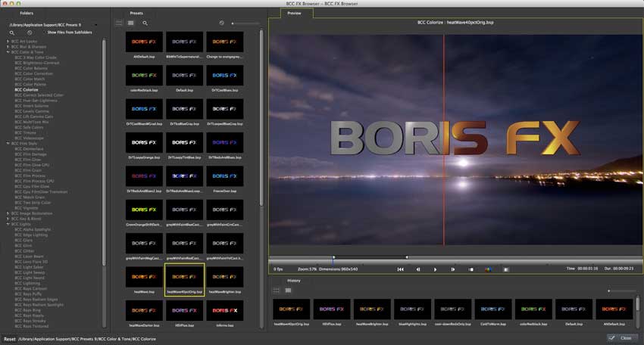Click the stop/loop playback button
Viewport: 644px width, 345px height.
pos(471,269)
